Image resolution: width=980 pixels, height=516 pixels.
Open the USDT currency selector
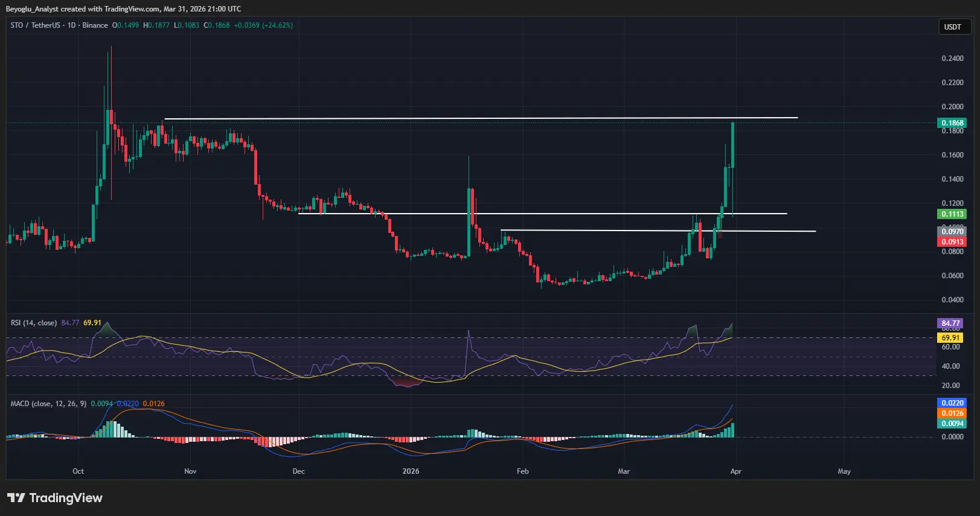tap(953, 27)
